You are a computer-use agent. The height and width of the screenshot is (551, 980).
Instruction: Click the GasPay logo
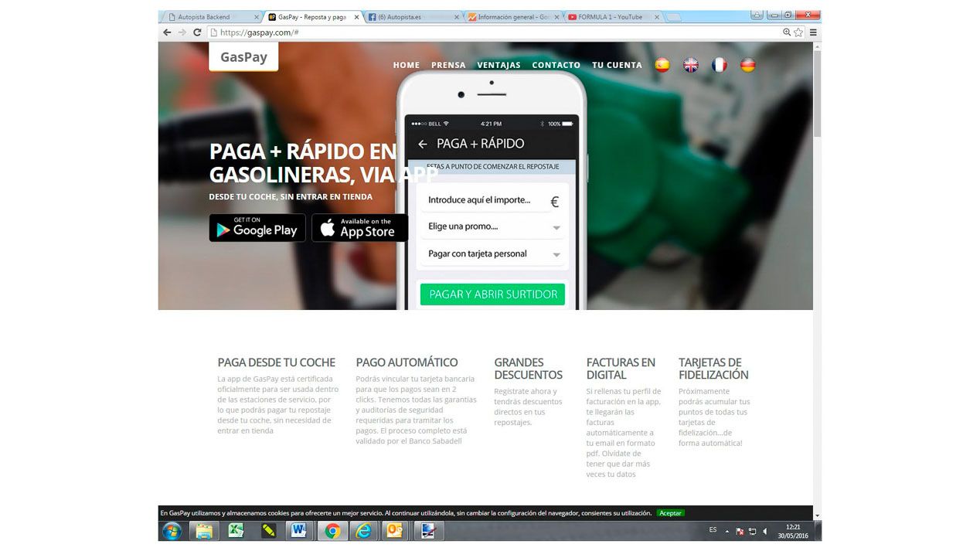coord(243,56)
